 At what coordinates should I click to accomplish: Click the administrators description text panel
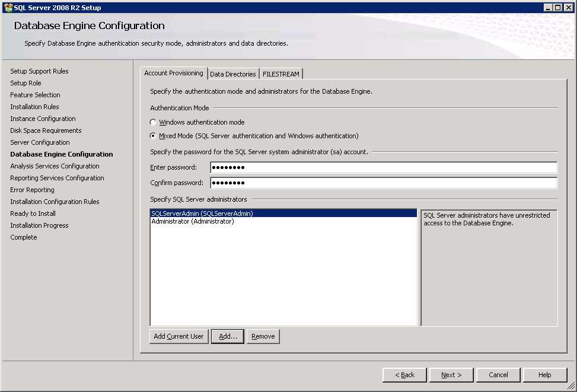tap(489, 268)
